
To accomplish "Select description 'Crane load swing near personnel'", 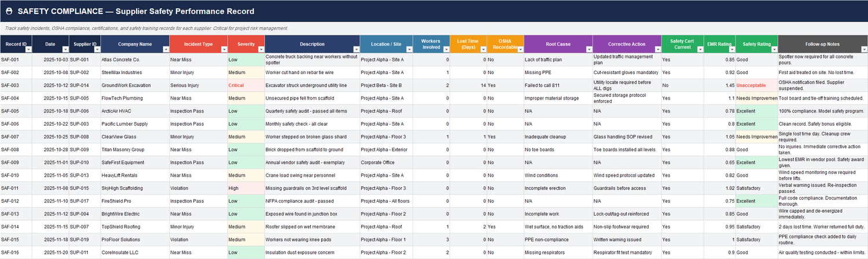I will pyautogui.click(x=312, y=176).
